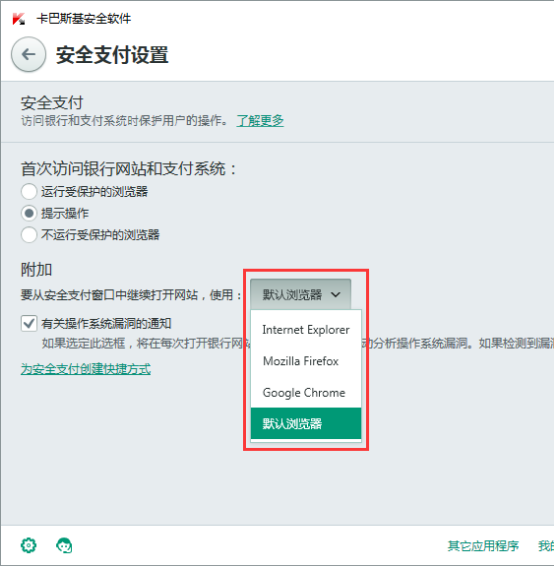The width and height of the screenshot is (554, 566).
Task: Click the back arrow button
Action: coord(29,55)
